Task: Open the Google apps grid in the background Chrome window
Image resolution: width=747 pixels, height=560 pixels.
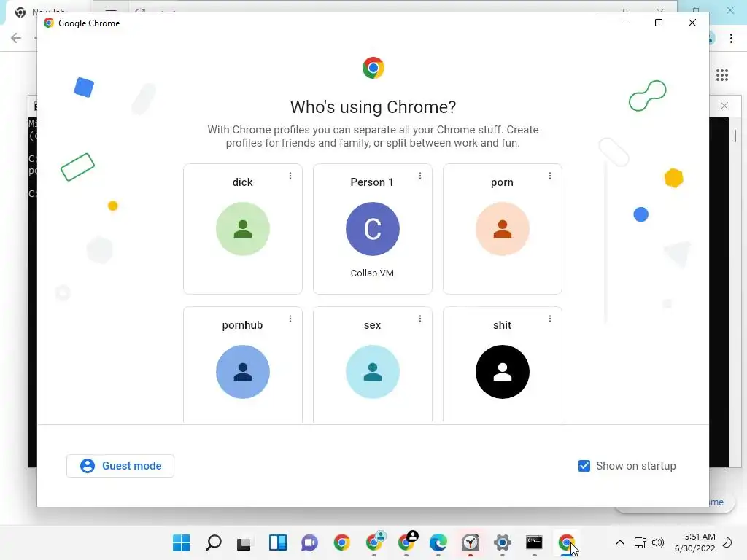Action: coord(722,75)
